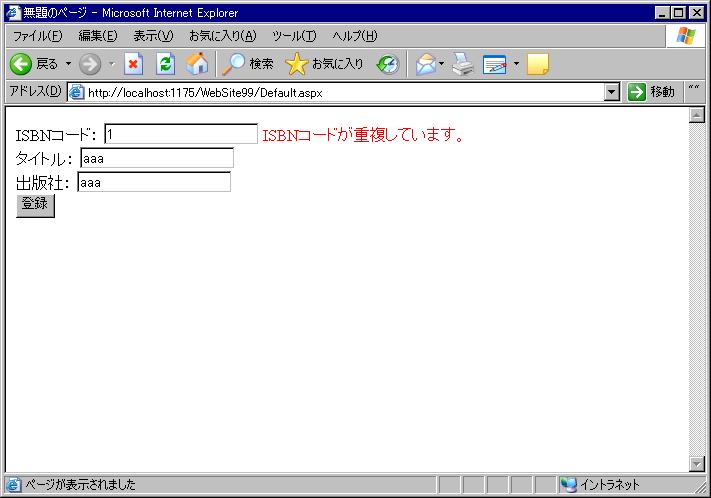
Task: Click the 登録 register button
Action: pos(35,206)
